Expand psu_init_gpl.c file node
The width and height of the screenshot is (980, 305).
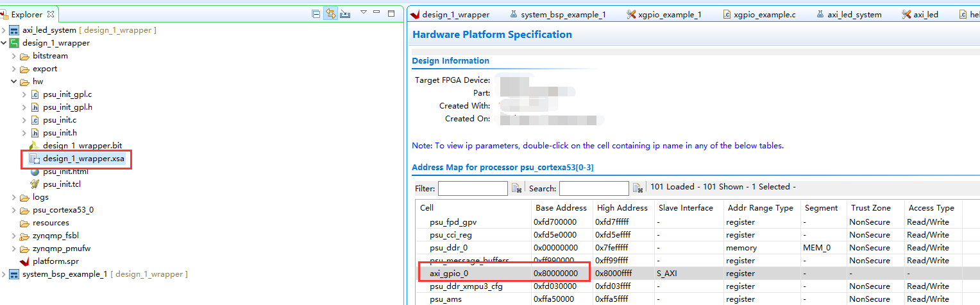coord(24,94)
